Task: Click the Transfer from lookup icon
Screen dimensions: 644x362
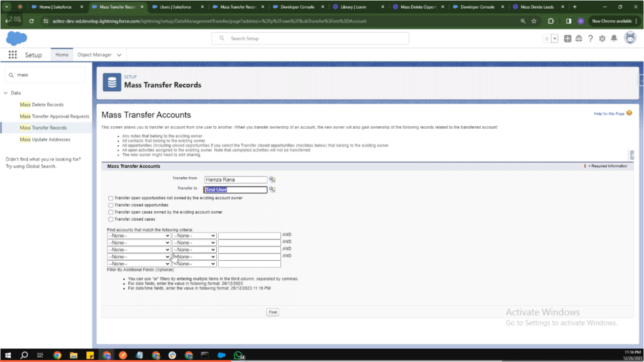Action: point(272,179)
